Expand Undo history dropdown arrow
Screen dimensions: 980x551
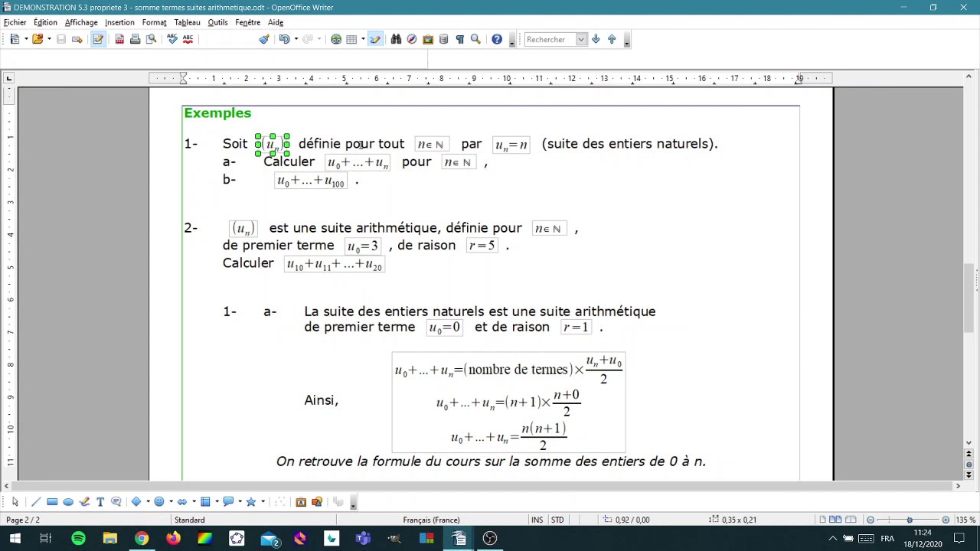(295, 39)
